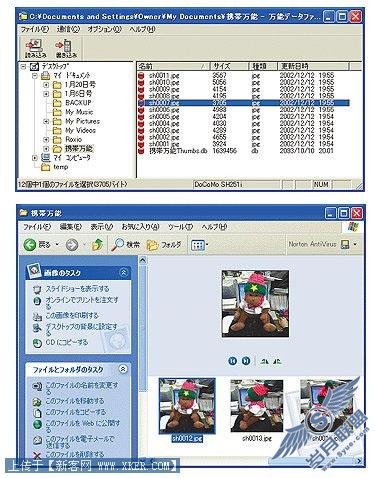Click the CD にコピーする link

click(66, 342)
